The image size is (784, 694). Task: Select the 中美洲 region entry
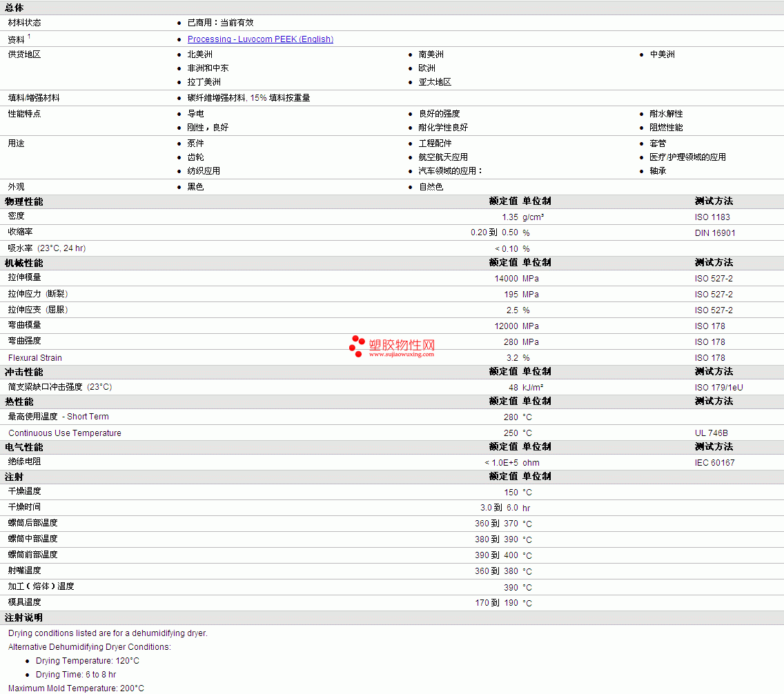662,54
